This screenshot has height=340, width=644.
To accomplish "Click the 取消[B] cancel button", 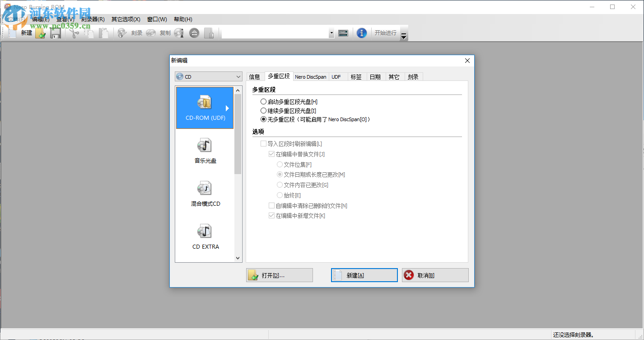I will (435, 275).
